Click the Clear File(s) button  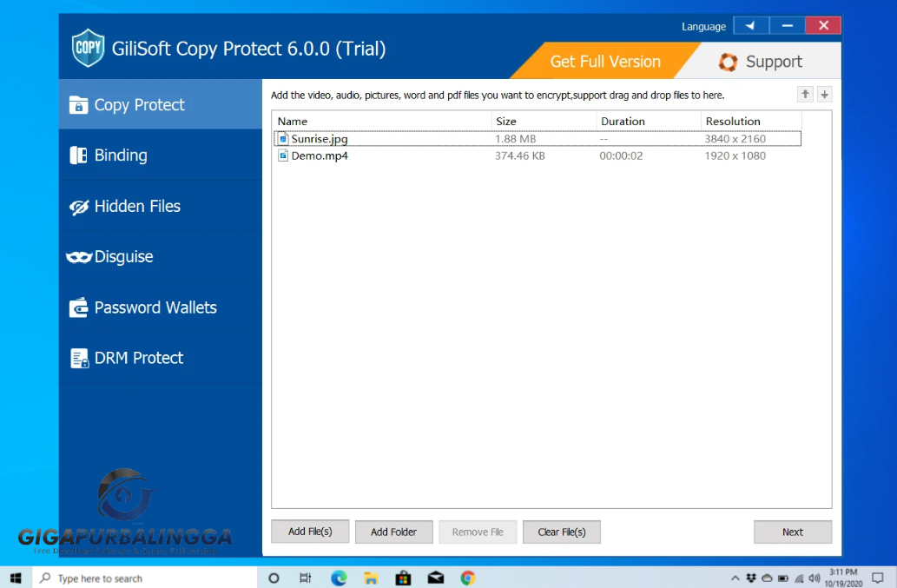562,532
